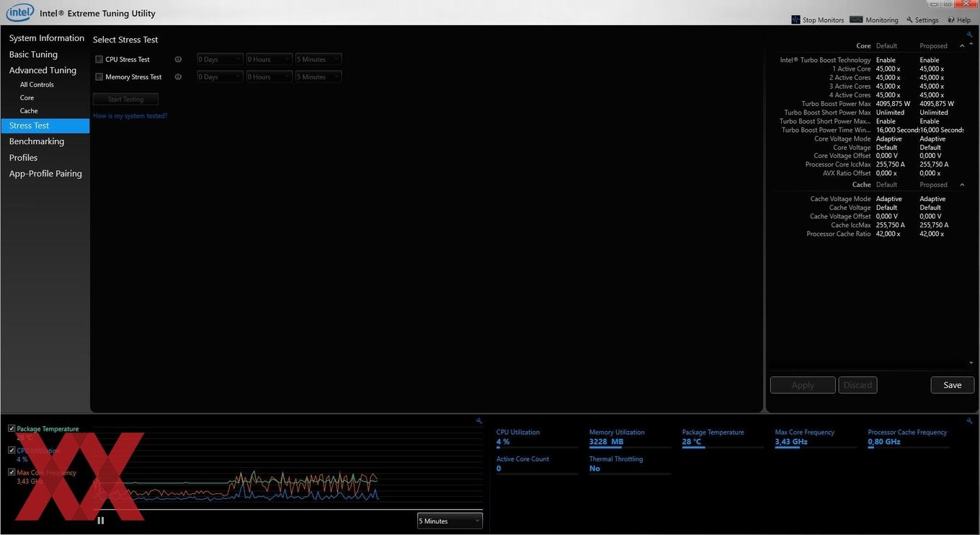The width and height of the screenshot is (980, 535).
Task: Open Basic Tuning
Action: pos(33,54)
